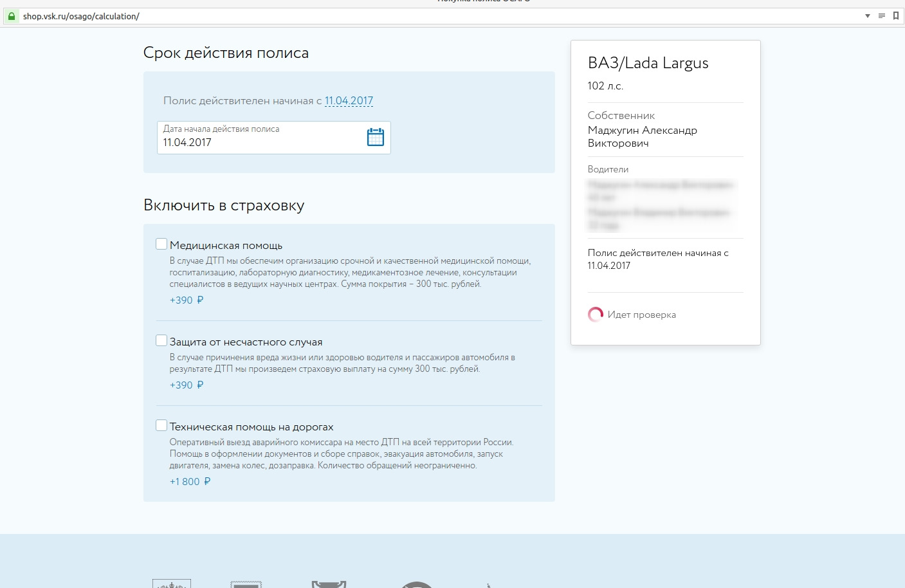Click the accident protection description paragraph

[x=342, y=363]
